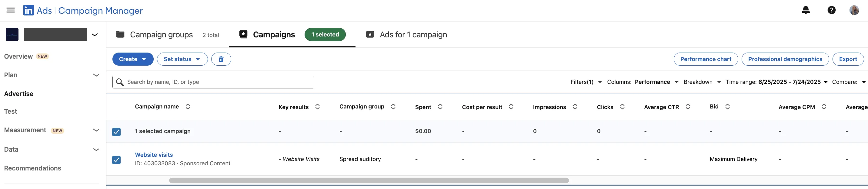This screenshot has height=189, width=868.
Task: Click the account logo thumbnail
Action: coord(12,34)
